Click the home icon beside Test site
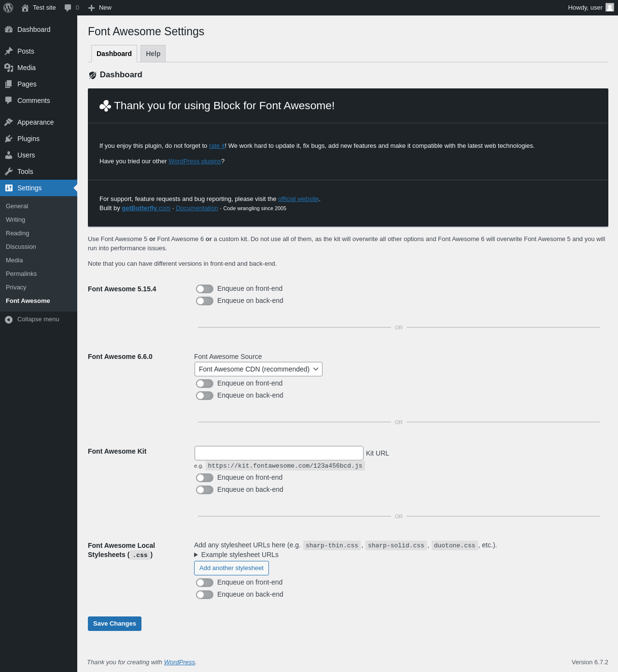Viewport: 618px width, 672px height. 25,8
